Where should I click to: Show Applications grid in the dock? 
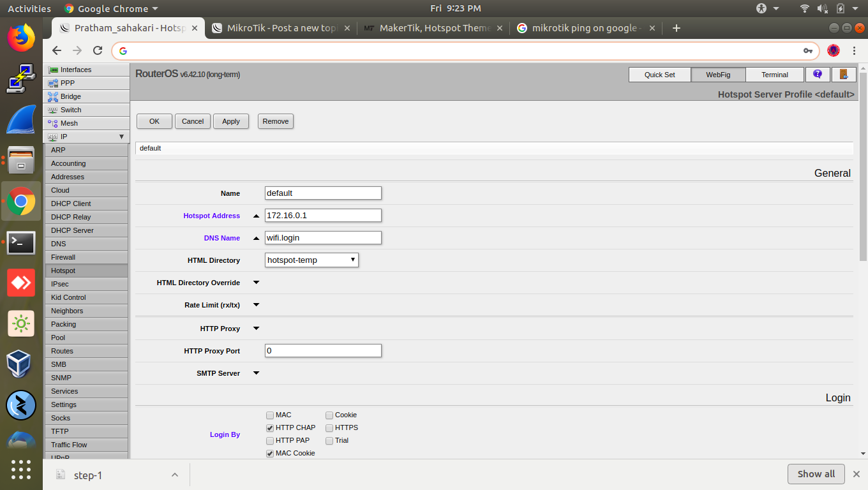click(21, 469)
